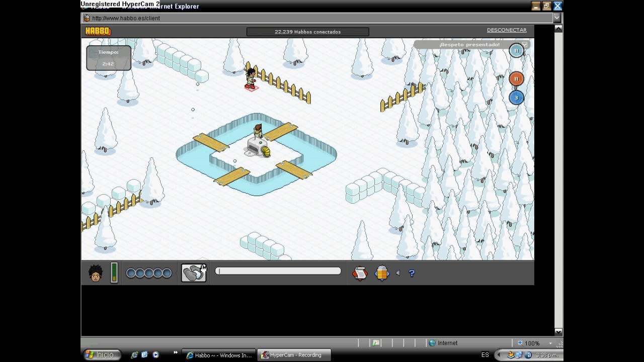The width and height of the screenshot is (644, 362).
Task: Click the Habbo avatar face icon
Action: point(96,273)
